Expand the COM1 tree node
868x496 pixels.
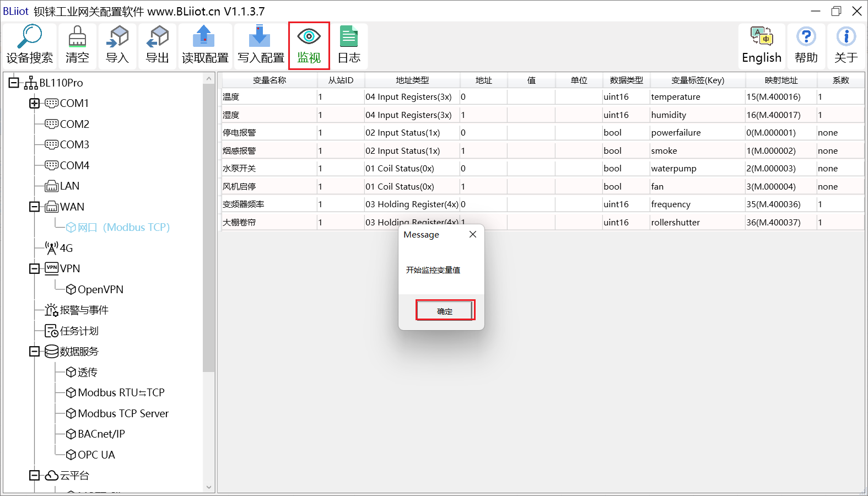34,103
